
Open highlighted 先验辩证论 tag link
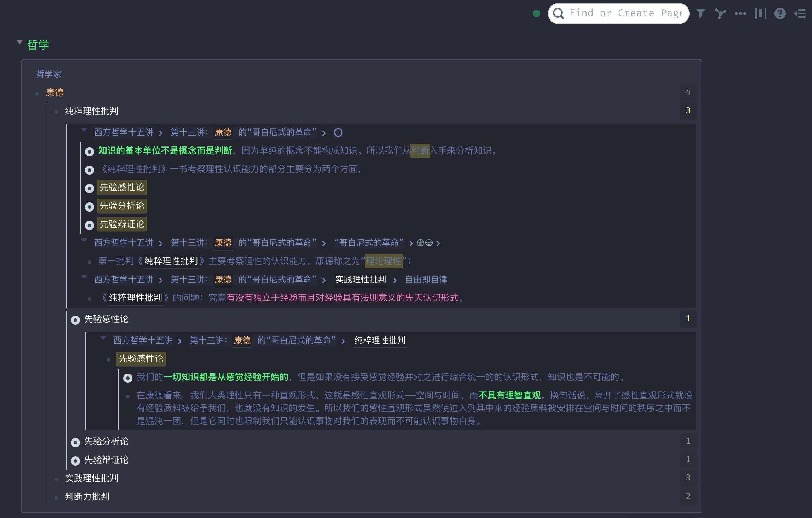122,224
